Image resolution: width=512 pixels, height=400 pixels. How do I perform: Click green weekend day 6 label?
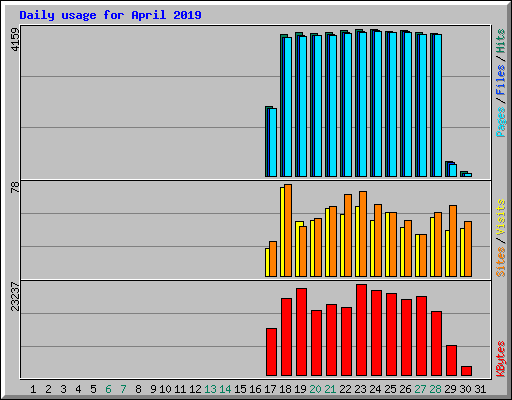click(108, 389)
